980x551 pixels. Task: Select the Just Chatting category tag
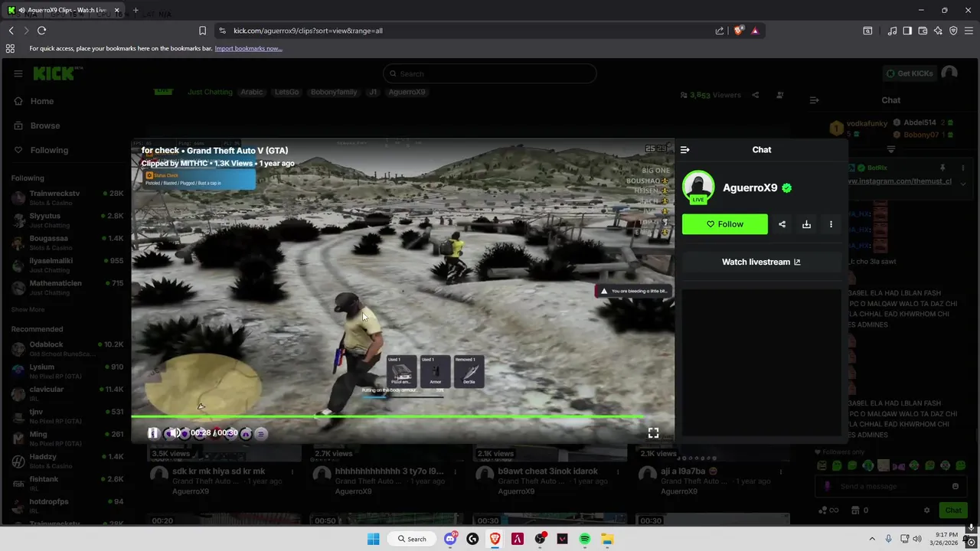(210, 92)
